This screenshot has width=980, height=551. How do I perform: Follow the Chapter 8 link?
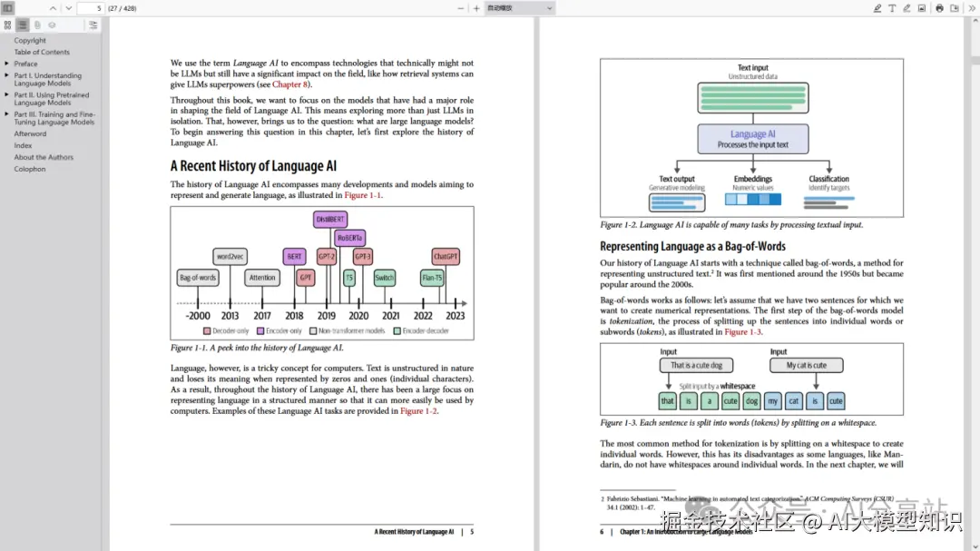pos(289,84)
